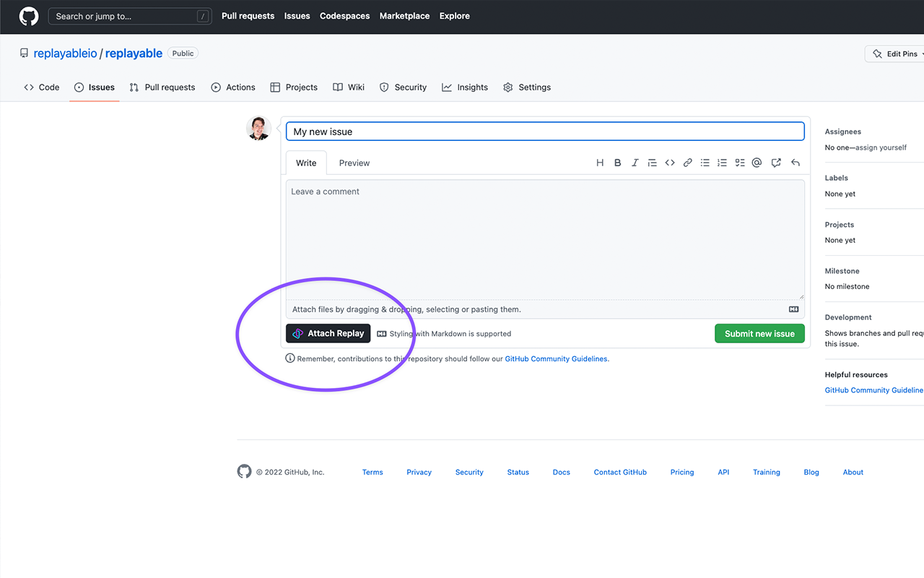
Task: Go to the repository Projects tab
Action: [294, 87]
